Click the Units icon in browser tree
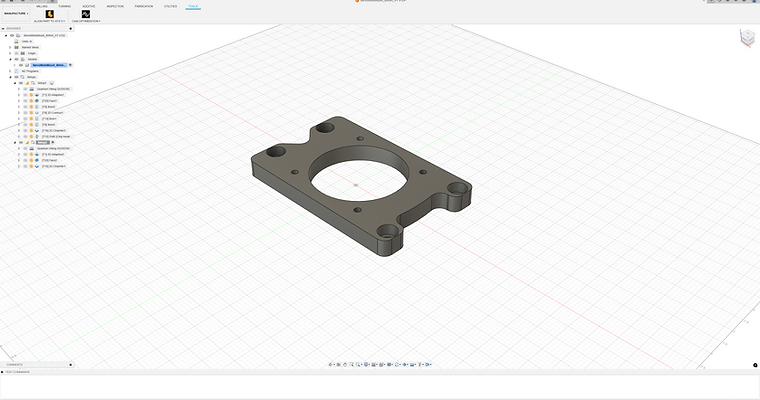Image resolution: width=760 pixels, height=400 pixels. [16, 41]
